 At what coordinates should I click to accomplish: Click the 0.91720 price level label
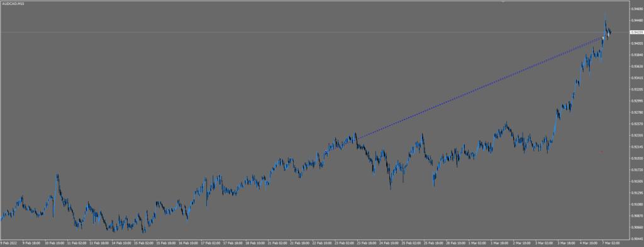(x=638, y=170)
